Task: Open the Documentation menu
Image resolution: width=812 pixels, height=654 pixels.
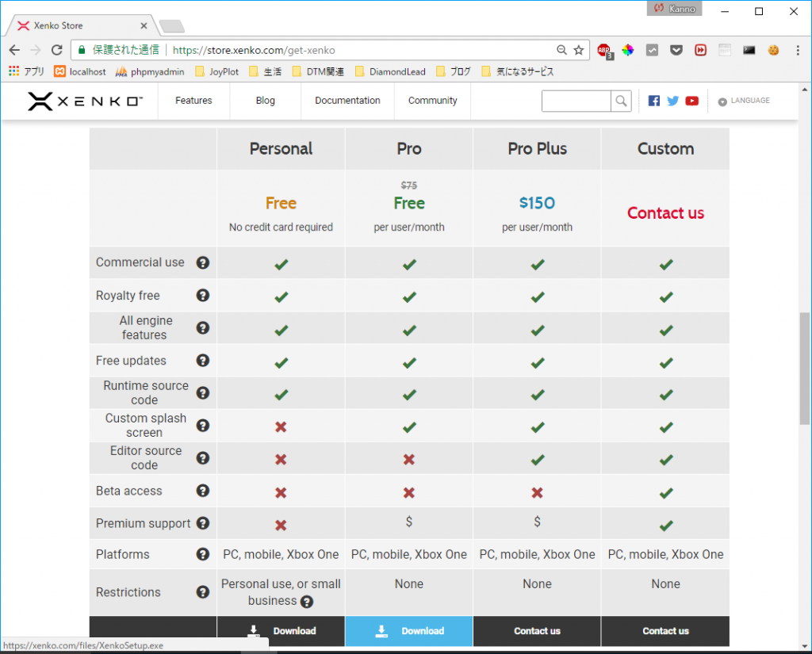Action: [347, 101]
